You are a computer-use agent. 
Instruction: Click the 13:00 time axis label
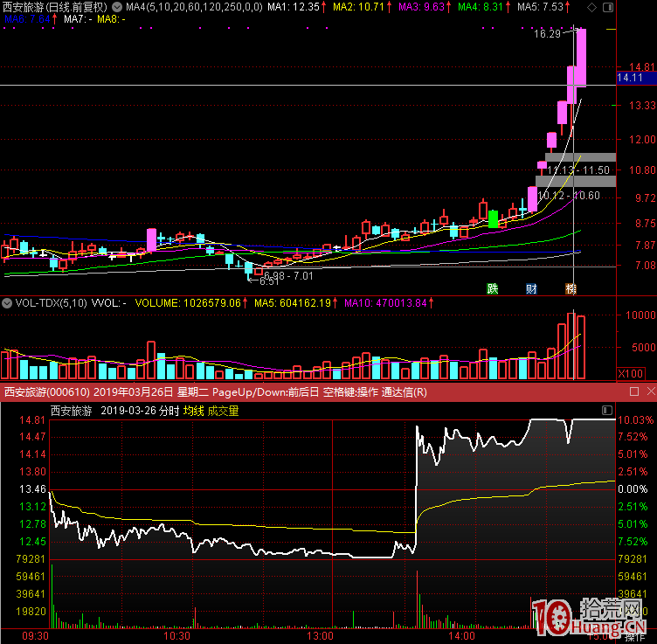320,636
